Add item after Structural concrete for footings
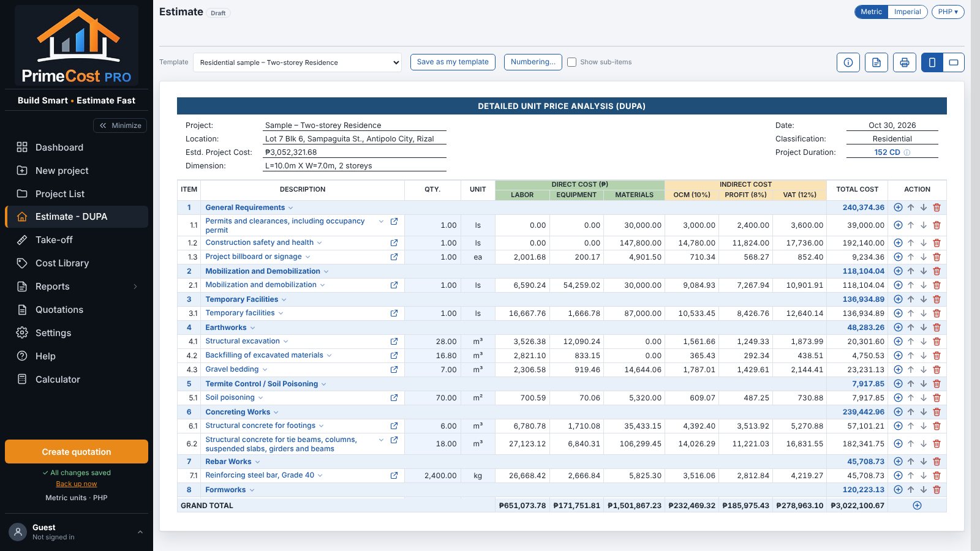Screen dimensions: 980x551 898,426
